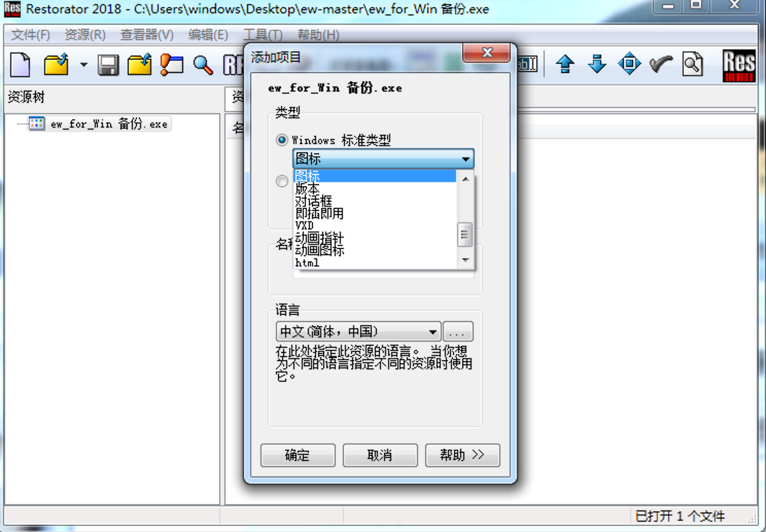Choose 即插即用 in the dropdown list

[375, 213]
